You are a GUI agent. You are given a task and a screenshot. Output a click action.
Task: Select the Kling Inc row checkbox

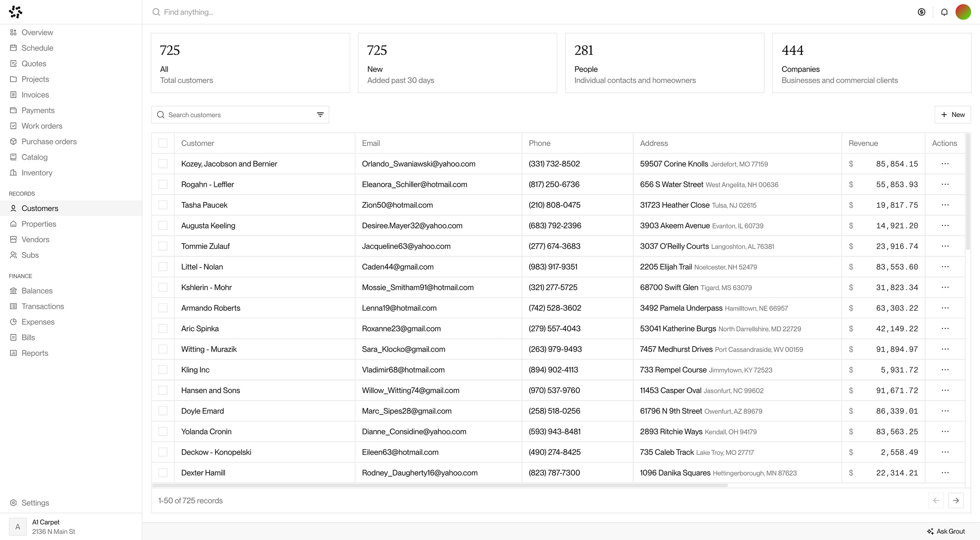pos(163,370)
